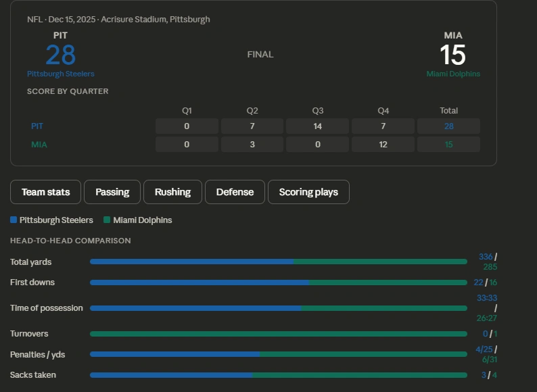Click the Q2 column header
Viewport: 537px width, 392px height.
pos(252,111)
